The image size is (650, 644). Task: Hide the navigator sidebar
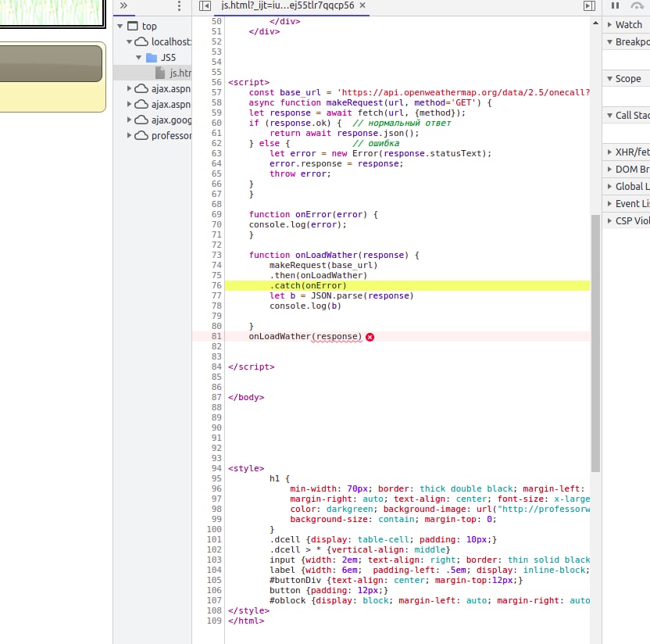(205, 5)
